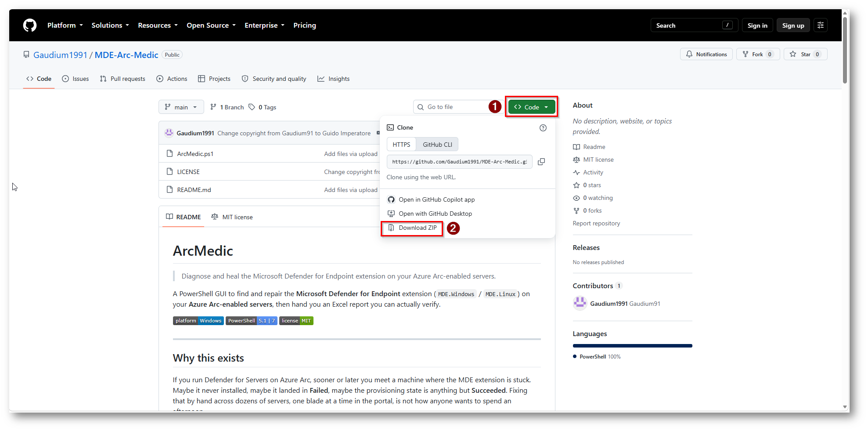Image resolution: width=868 pixels, height=431 pixels.
Task: Open the README.md file link
Action: click(194, 190)
